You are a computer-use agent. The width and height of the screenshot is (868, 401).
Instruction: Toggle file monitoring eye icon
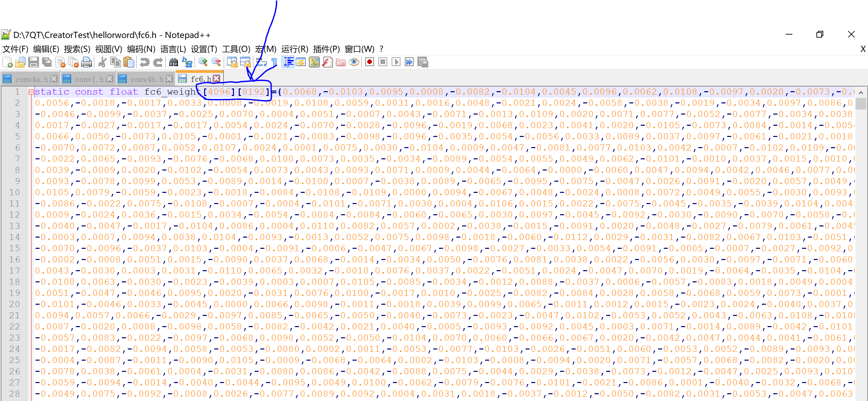(354, 62)
